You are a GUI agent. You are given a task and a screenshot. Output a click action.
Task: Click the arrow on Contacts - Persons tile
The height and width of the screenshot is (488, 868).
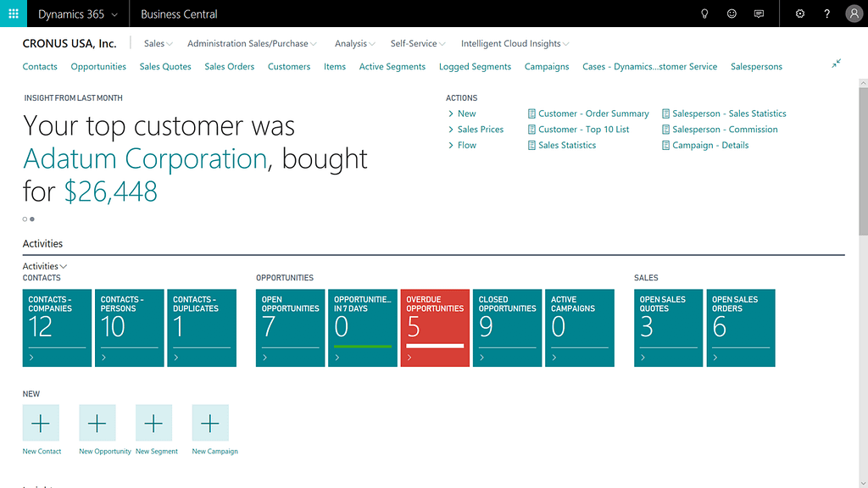(x=103, y=358)
